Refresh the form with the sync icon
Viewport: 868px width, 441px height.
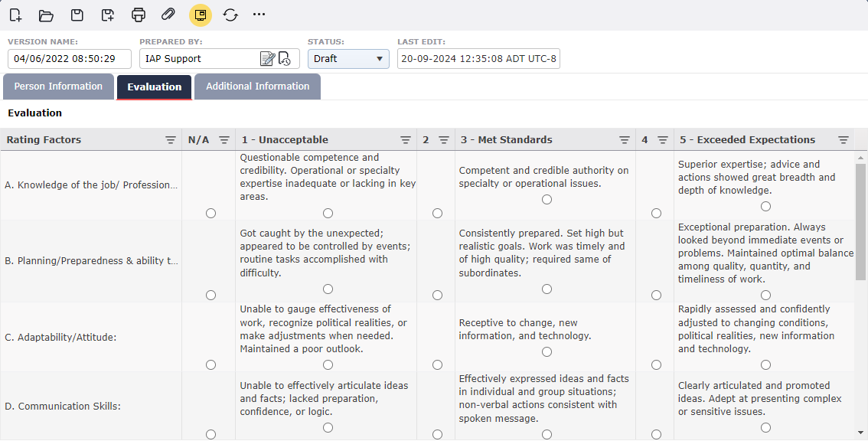point(230,15)
